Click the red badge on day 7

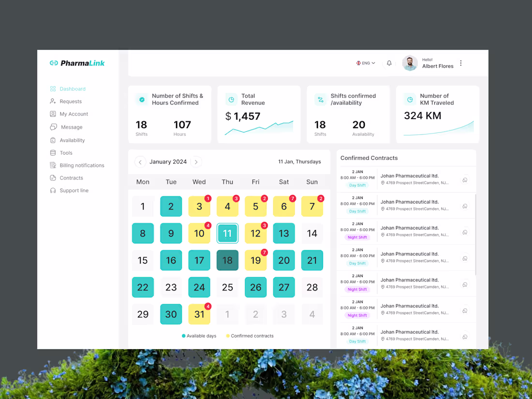coord(321,198)
